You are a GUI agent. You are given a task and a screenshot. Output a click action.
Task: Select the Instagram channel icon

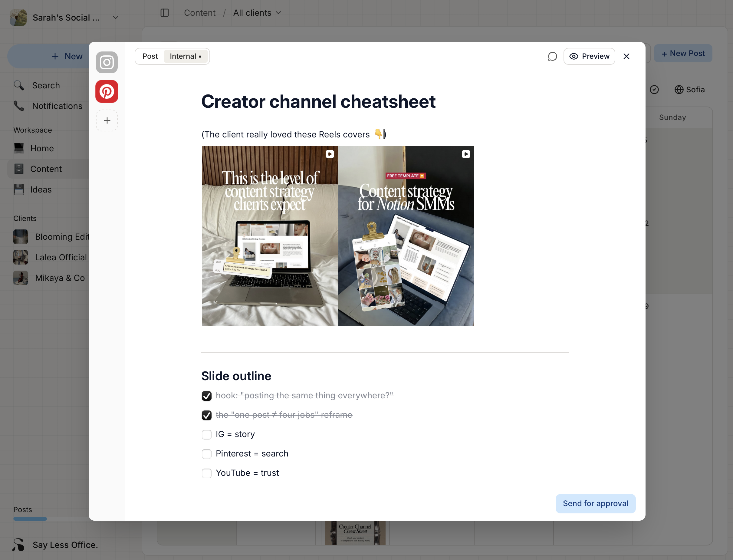point(107,62)
